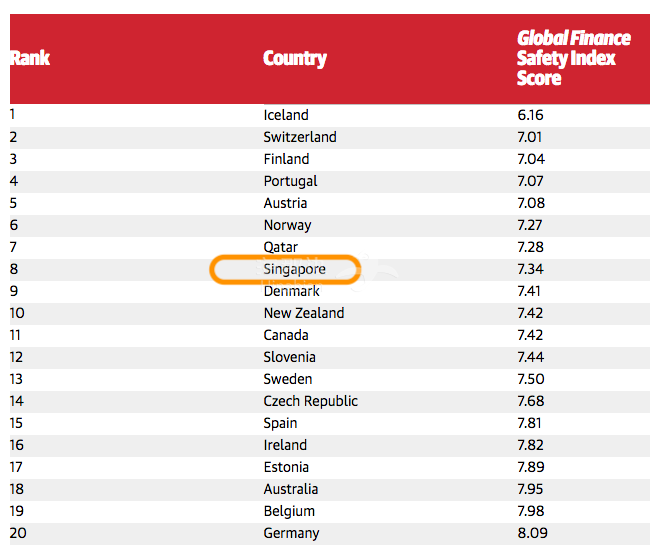The image size is (657, 546).
Task: Click the Rank column header
Action: pos(30,58)
